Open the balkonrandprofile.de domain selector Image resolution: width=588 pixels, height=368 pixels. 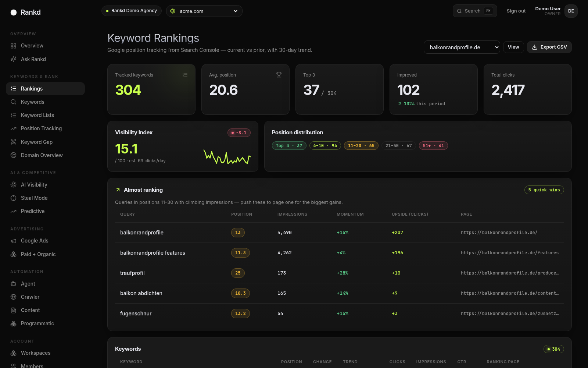tap(462, 47)
